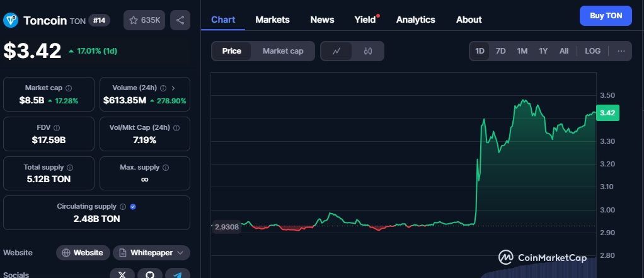644x278 pixels.
Task: Click the 2.9308 opening price label
Action: click(x=227, y=227)
